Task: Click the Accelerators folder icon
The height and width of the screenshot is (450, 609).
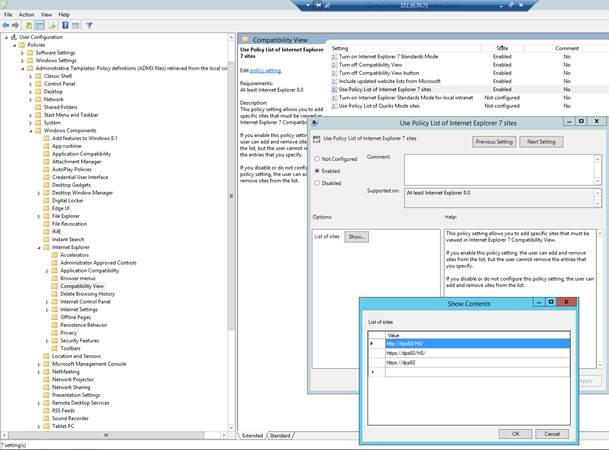Action: pos(54,255)
